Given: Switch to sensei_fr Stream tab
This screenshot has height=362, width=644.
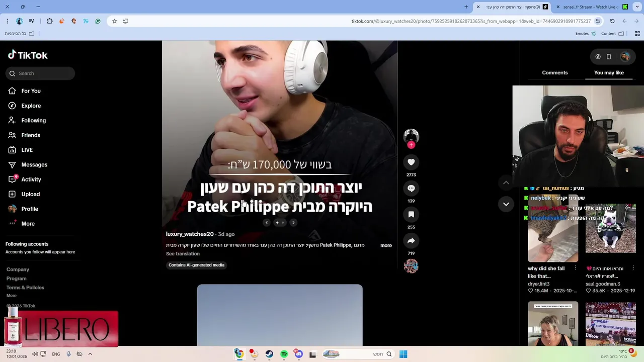Looking at the screenshot, I should pos(592,7).
